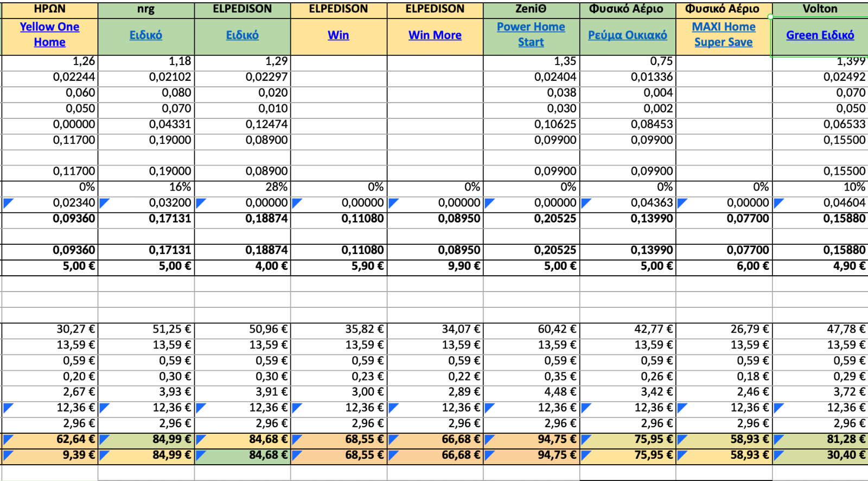
Task: Select the cell showing 0,06533
Action: (x=820, y=125)
